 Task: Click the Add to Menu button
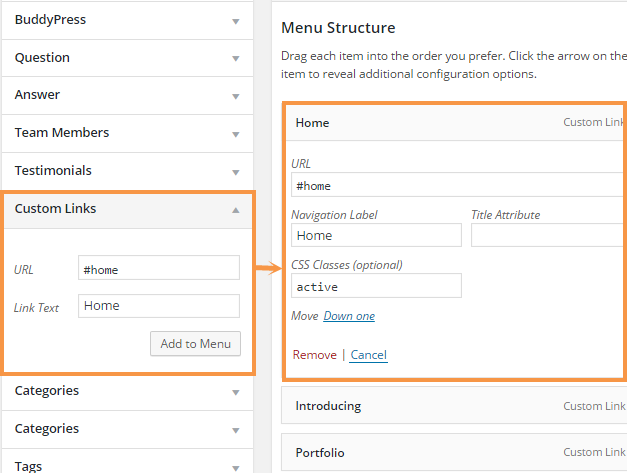196,343
